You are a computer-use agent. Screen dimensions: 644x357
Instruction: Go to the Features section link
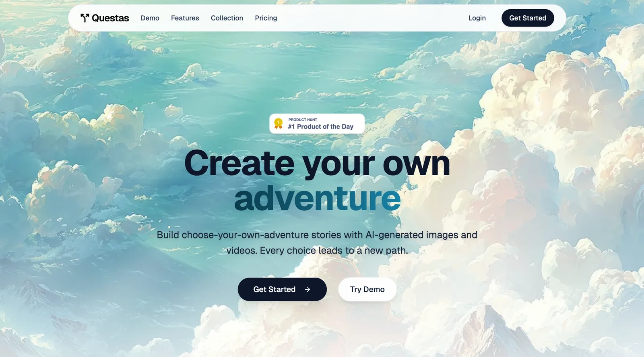click(x=185, y=18)
